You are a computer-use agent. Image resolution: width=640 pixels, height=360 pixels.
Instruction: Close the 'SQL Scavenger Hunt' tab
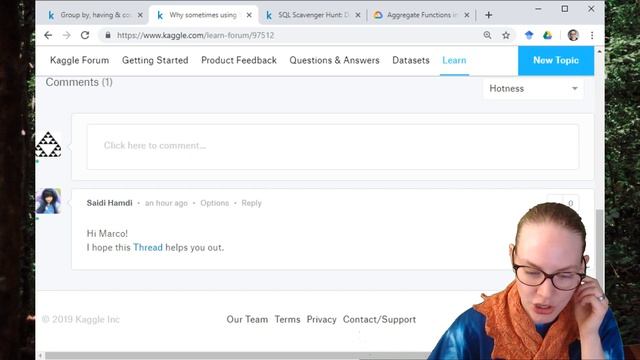tap(358, 15)
